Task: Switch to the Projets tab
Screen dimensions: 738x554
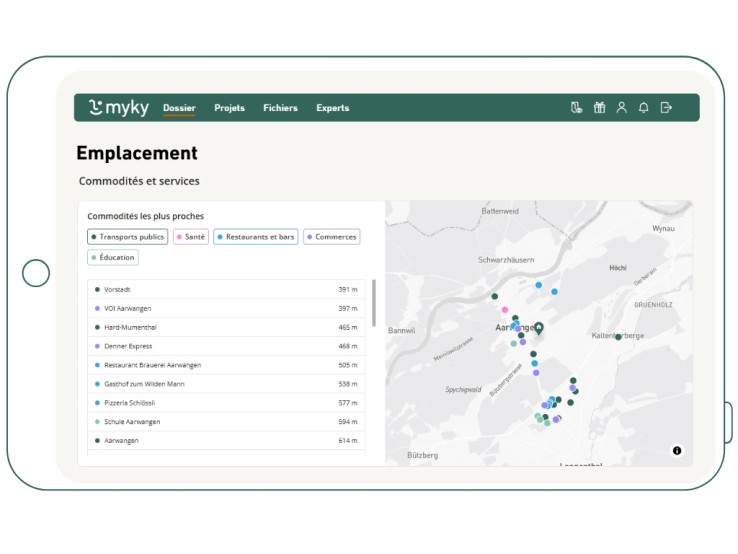Action: coord(229,108)
